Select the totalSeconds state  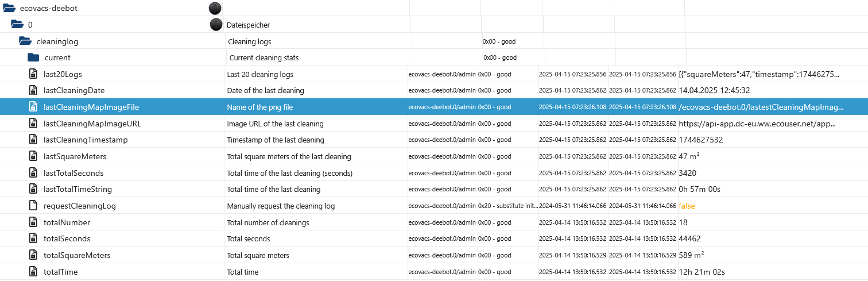coord(67,238)
